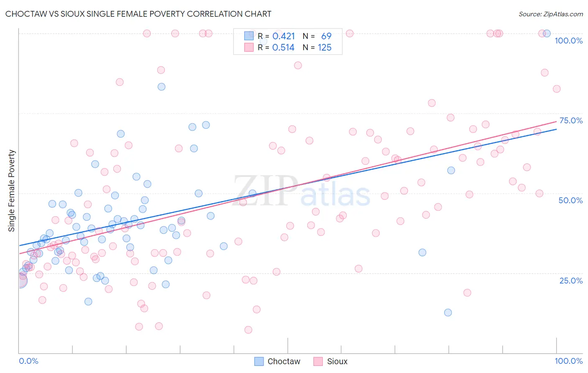The image size is (588, 373).
Task: Click the 100.0% y-axis tick label
Action: (568, 41)
